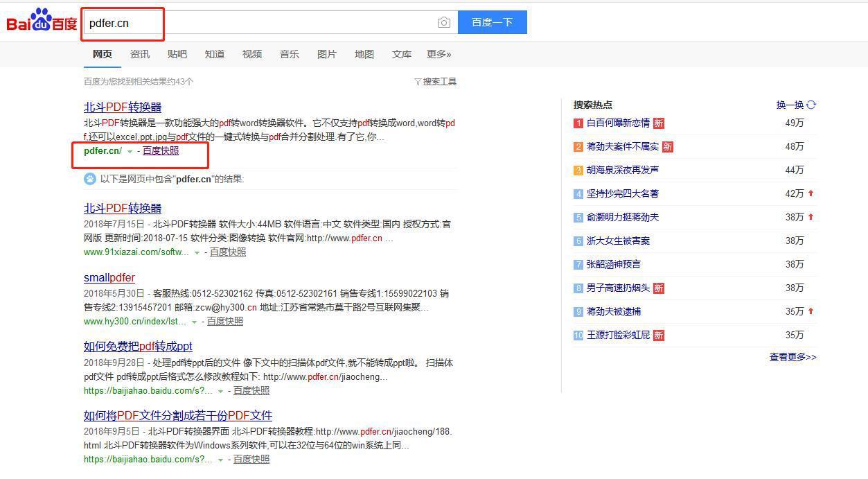Click 查看更多>> under hot searches
Viewport: 868px width, 479px height.
click(x=792, y=357)
